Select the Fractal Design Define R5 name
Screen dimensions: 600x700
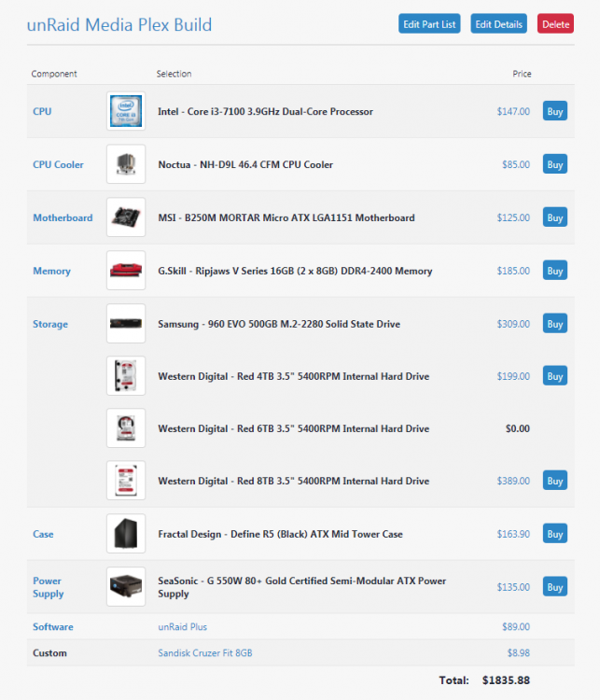pos(280,534)
